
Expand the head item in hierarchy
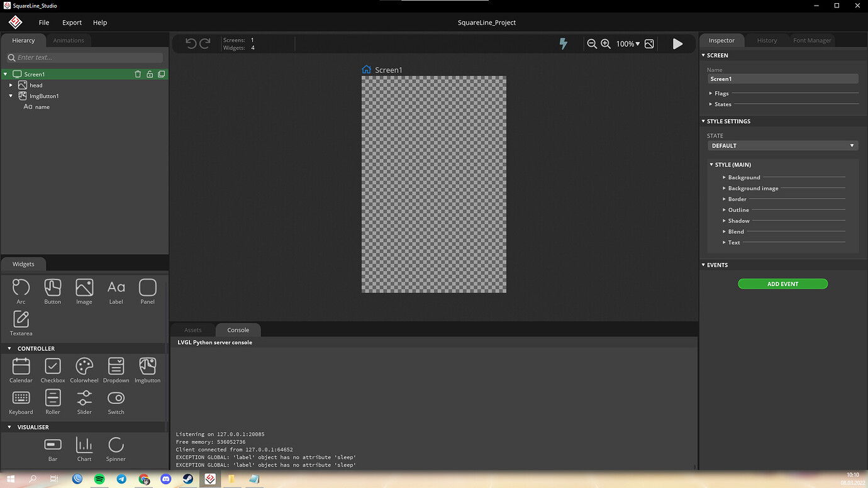(x=11, y=86)
